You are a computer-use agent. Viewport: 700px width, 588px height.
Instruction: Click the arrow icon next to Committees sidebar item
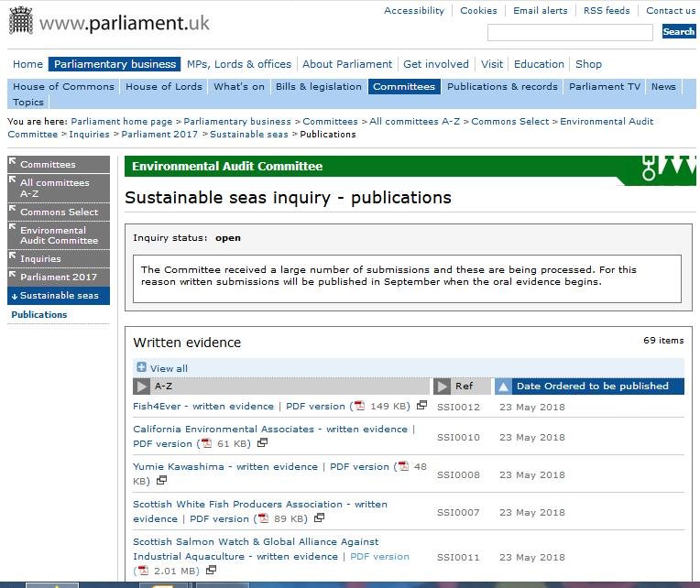[13, 161]
